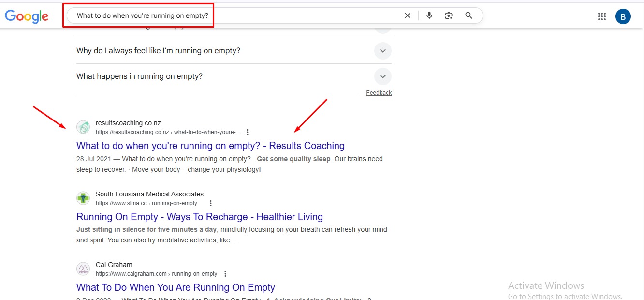Click inside the search query text field
The image size is (644, 300).
[x=232, y=15]
